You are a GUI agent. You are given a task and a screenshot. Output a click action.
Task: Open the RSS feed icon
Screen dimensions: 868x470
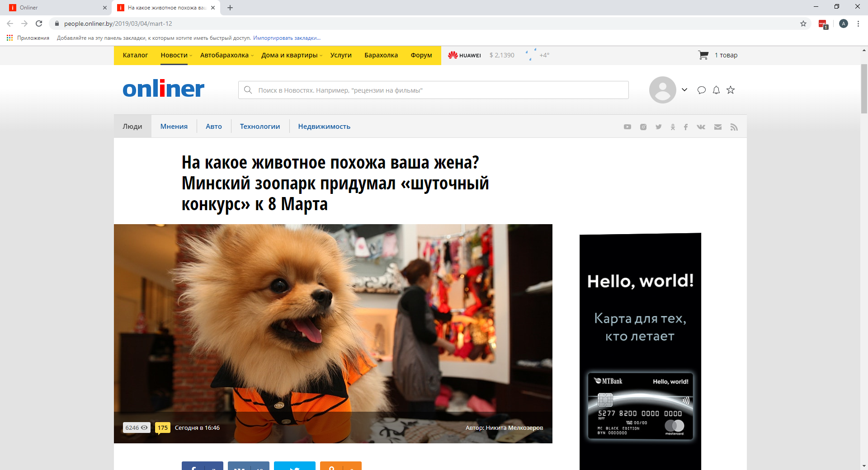(x=734, y=127)
